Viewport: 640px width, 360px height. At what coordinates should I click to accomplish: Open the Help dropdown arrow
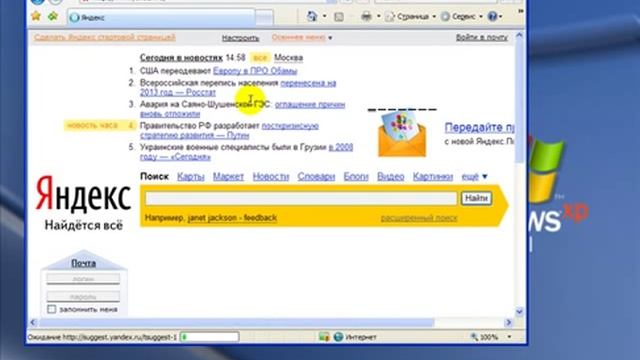click(501, 16)
